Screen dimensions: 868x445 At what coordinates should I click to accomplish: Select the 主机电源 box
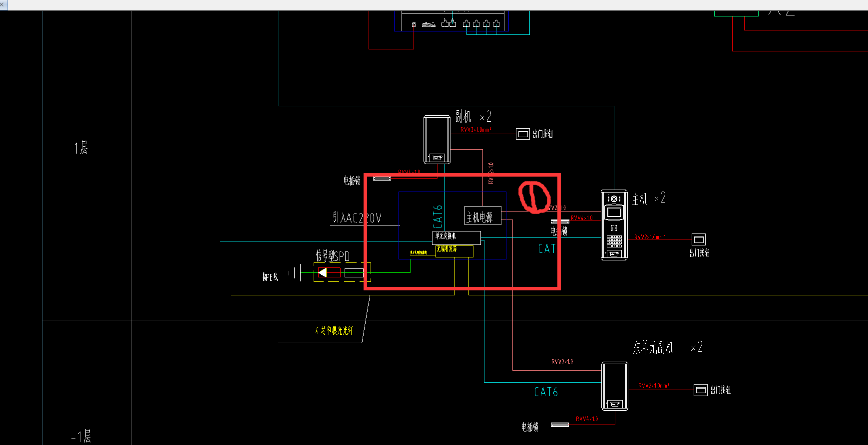coord(482,216)
